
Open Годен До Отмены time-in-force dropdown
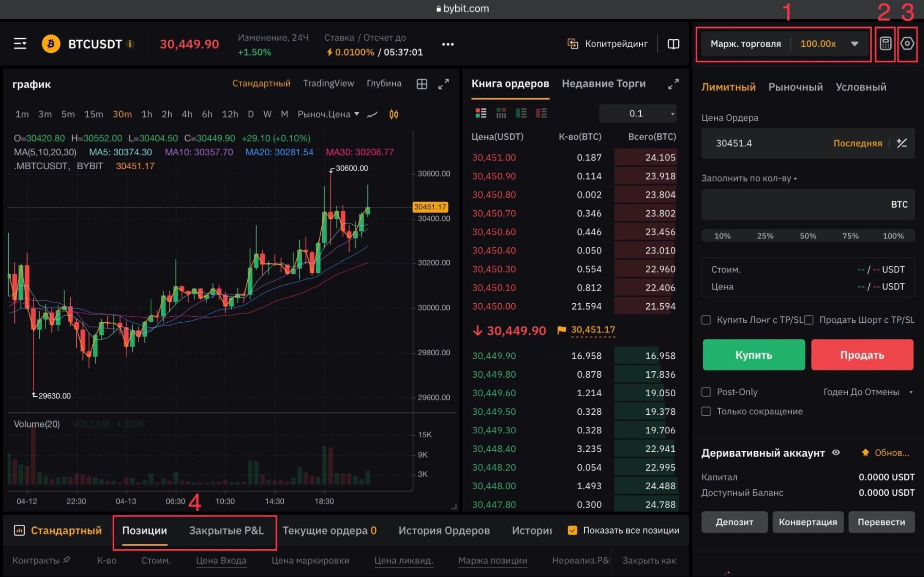pos(868,392)
